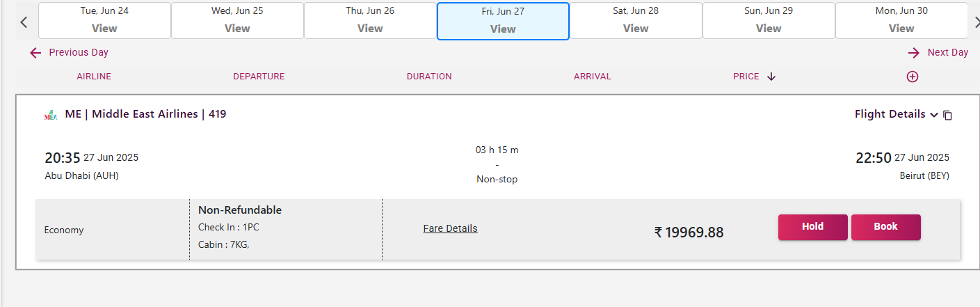This screenshot has height=307, width=980.
Task: View flights for Mon, Jun 30
Action: click(901, 20)
